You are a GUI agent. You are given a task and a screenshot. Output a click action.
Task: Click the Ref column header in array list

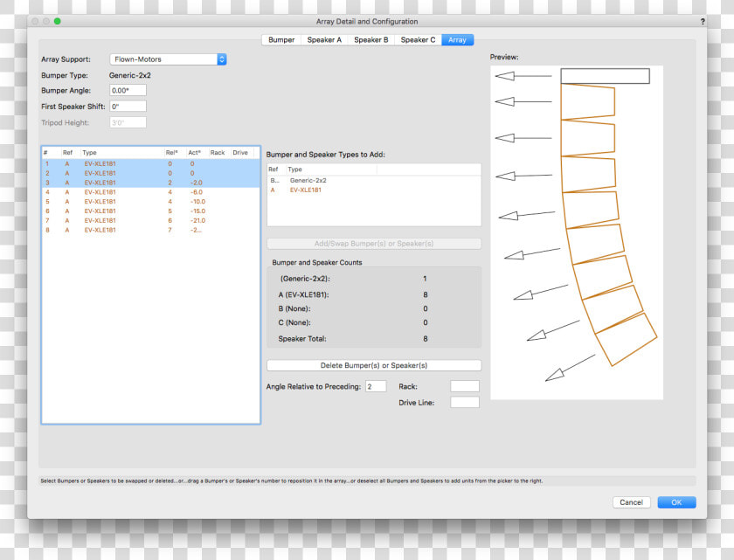click(x=70, y=153)
